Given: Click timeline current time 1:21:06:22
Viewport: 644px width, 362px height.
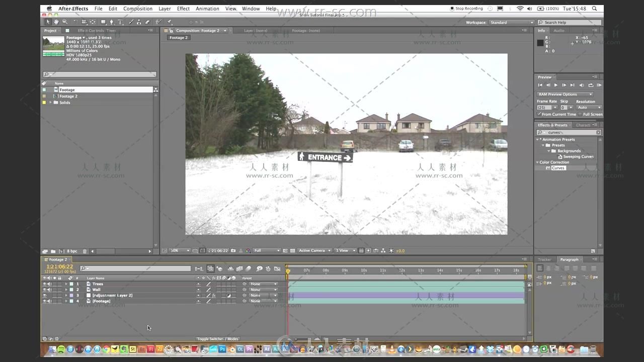Looking at the screenshot, I should (x=60, y=266).
